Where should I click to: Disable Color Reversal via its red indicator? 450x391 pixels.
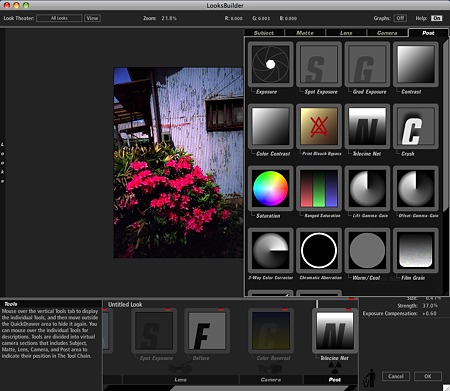click(x=285, y=310)
